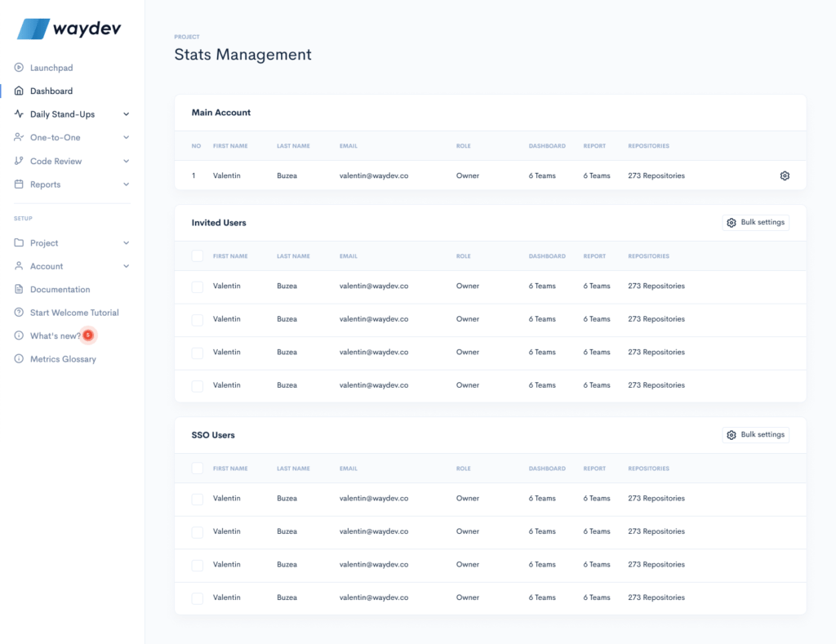
Task: Tick the checkbox for the first SSO user row
Action: point(197,498)
